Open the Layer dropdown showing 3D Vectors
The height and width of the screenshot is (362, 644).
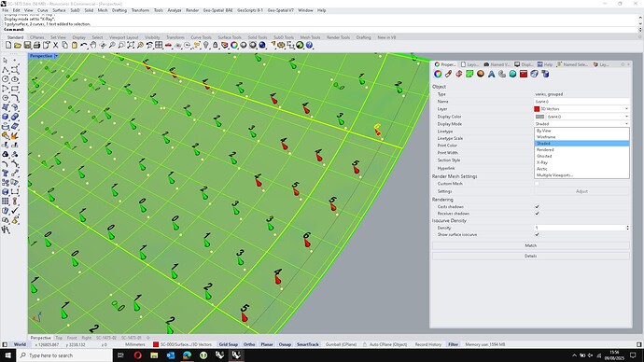581,109
